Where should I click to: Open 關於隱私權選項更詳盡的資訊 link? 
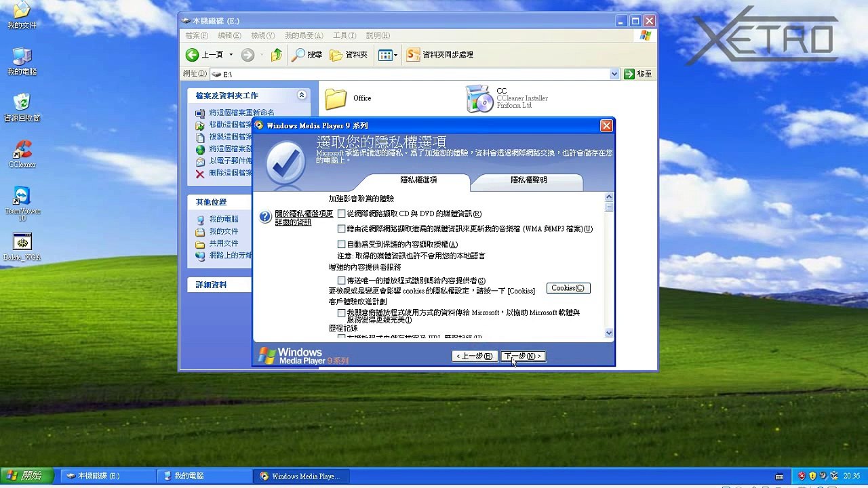[x=304, y=218]
